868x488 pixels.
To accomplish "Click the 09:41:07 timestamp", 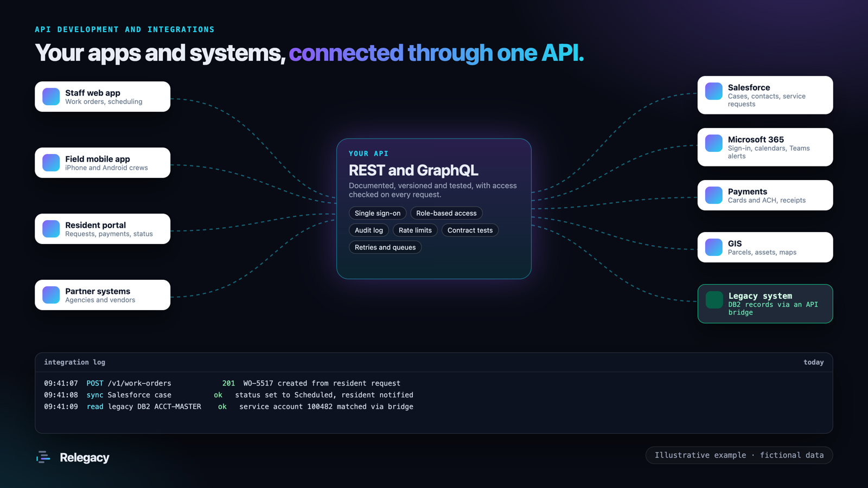I will point(61,383).
